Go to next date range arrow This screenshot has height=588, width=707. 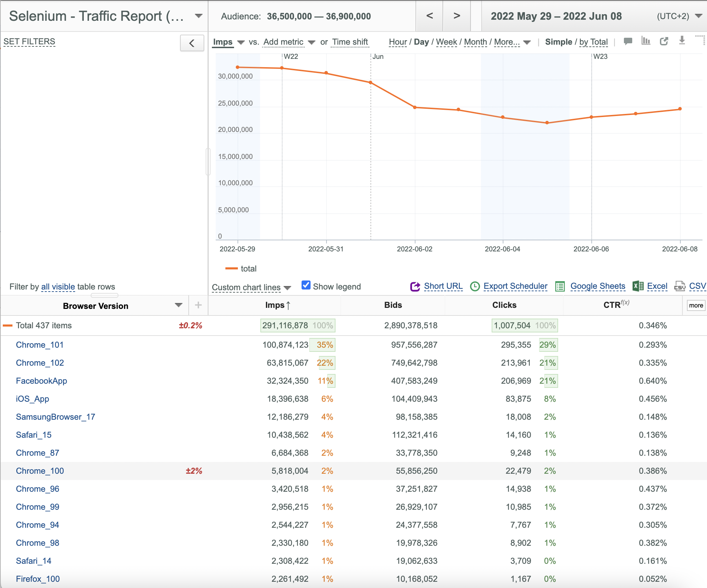[457, 16]
